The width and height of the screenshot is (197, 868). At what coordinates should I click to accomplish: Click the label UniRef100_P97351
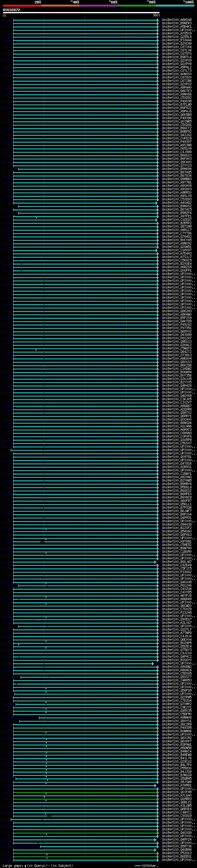177,328
